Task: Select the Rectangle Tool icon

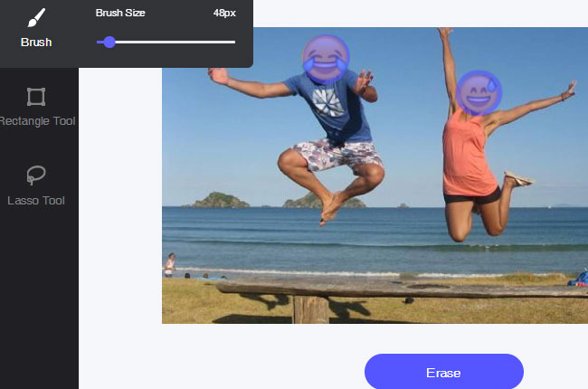Action: coord(36,97)
